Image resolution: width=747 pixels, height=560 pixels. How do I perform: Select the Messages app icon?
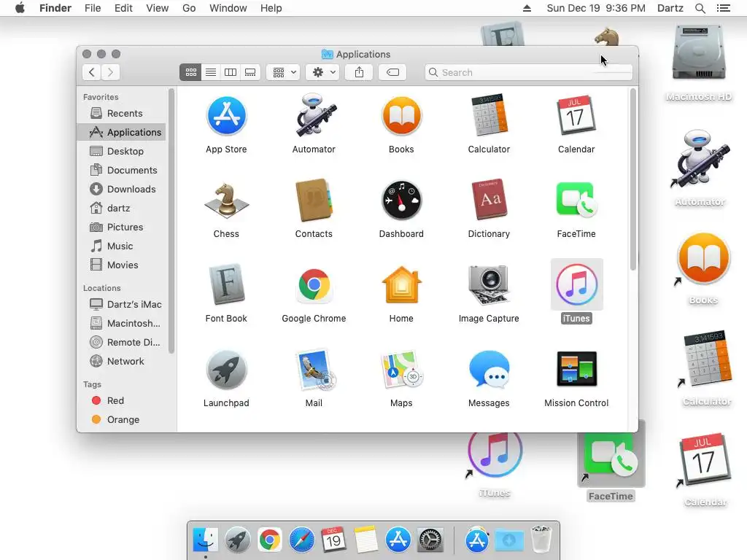coord(489,370)
